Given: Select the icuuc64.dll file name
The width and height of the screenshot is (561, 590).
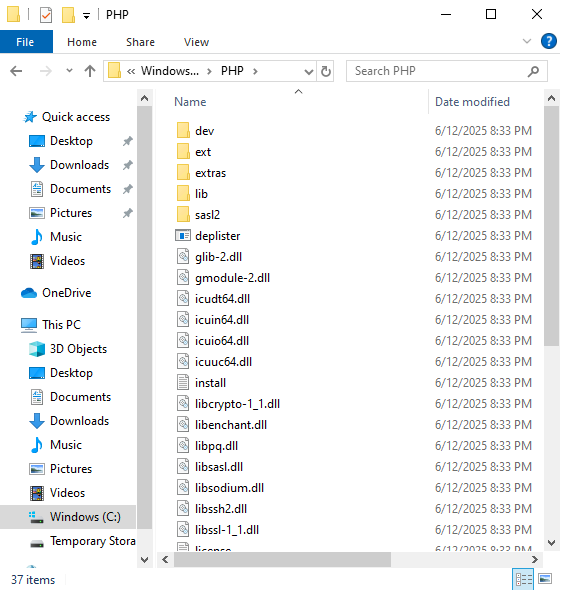Looking at the screenshot, I should coord(223,362).
